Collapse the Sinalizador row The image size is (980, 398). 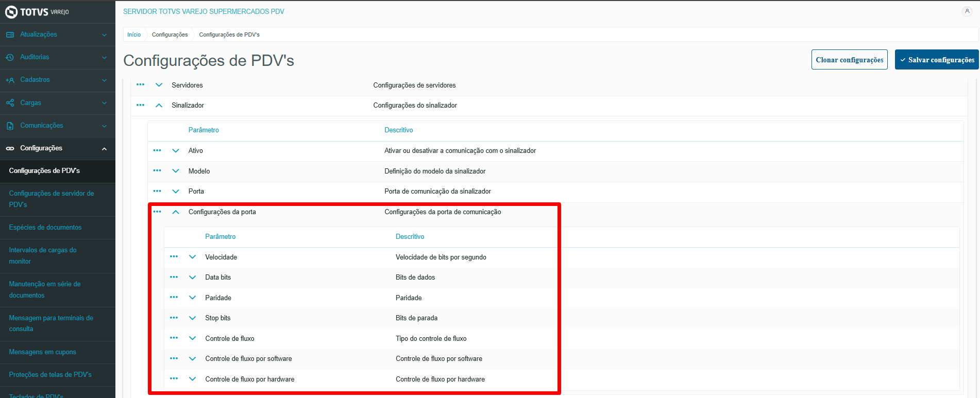click(x=159, y=105)
